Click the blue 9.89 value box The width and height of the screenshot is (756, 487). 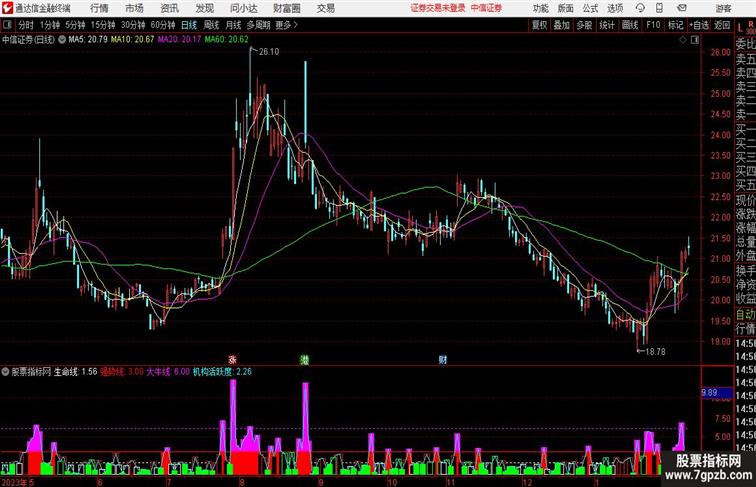tap(716, 392)
